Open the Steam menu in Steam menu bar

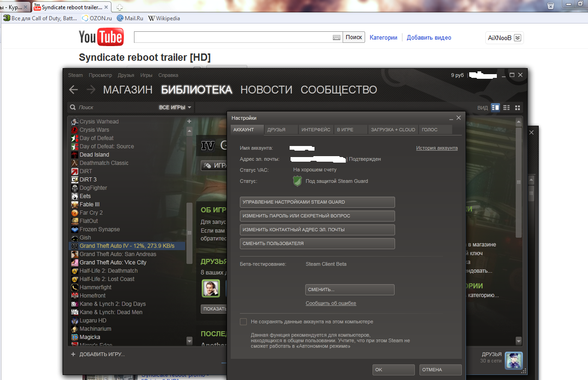pos(76,75)
